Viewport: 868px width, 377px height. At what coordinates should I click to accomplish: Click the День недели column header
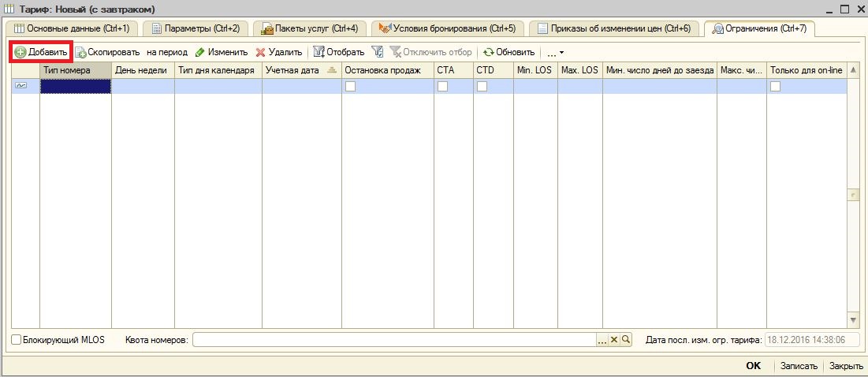pos(143,70)
